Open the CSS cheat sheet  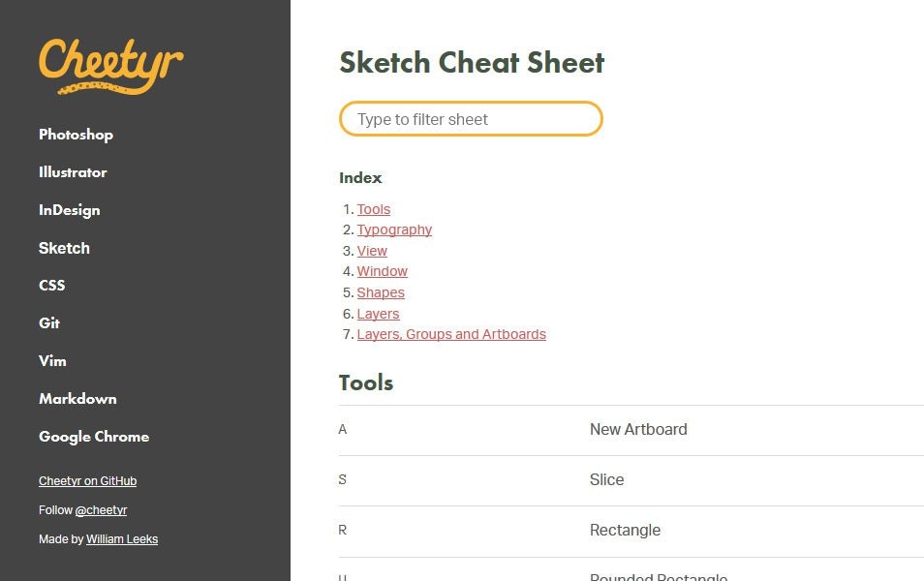(52, 286)
